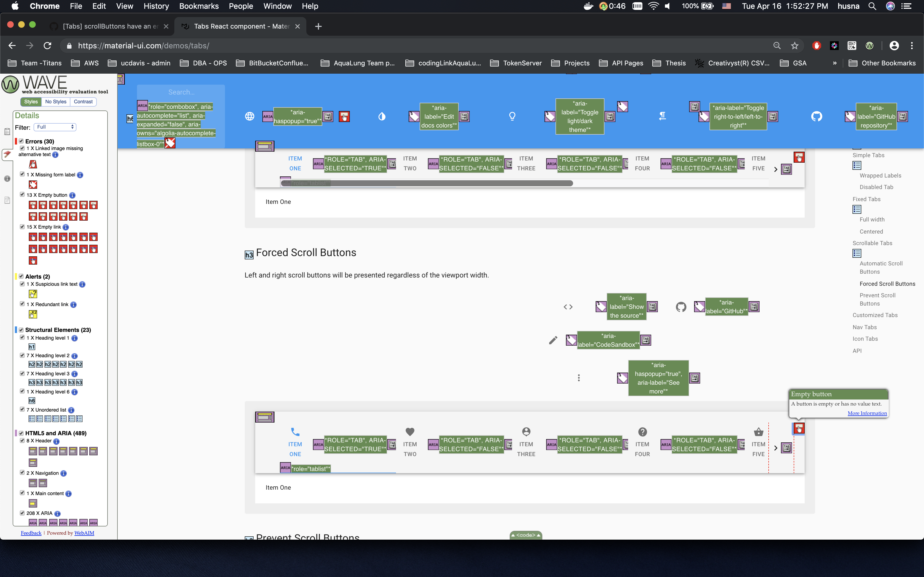Click the shopping cart icon near Item Five
This screenshot has height=577, width=924.
pos(758,432)
